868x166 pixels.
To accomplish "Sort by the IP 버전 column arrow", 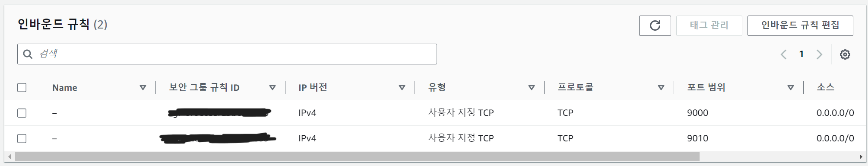I will [402, 88].
